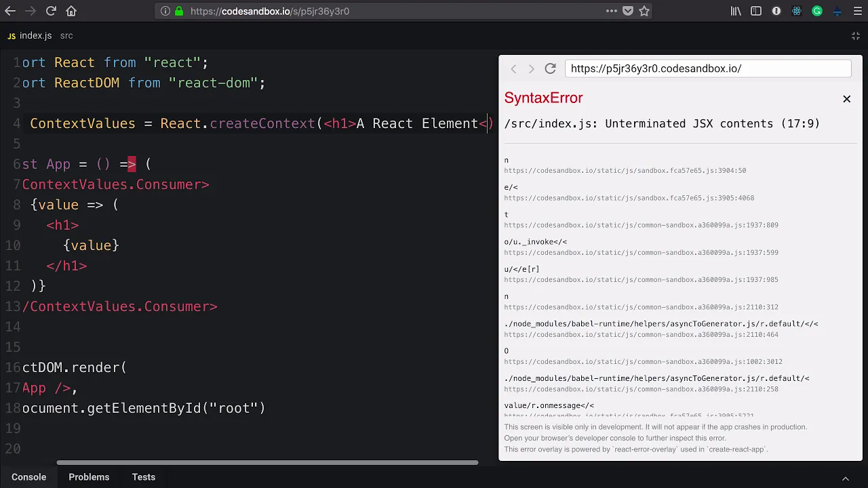This screenshot has width=868, height=488.
Task: Open common-sandbox.a360099a.js:2110:464 link
Action: click(641, 334)
